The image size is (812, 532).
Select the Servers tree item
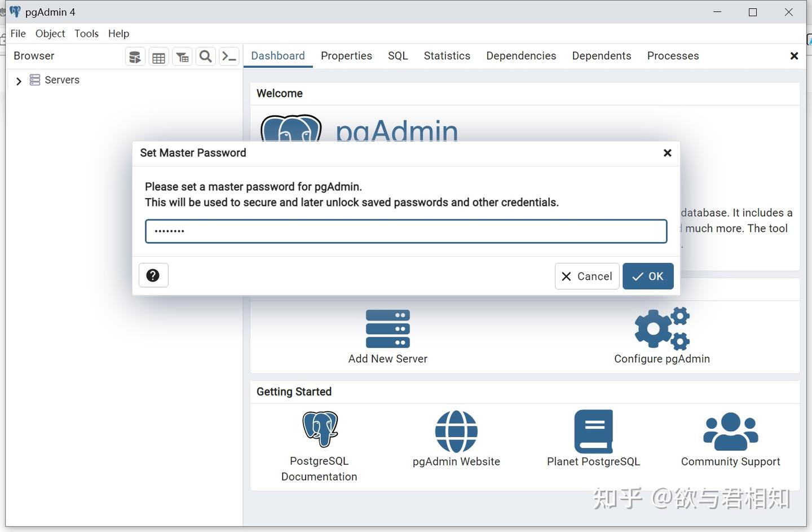[55, 80]
